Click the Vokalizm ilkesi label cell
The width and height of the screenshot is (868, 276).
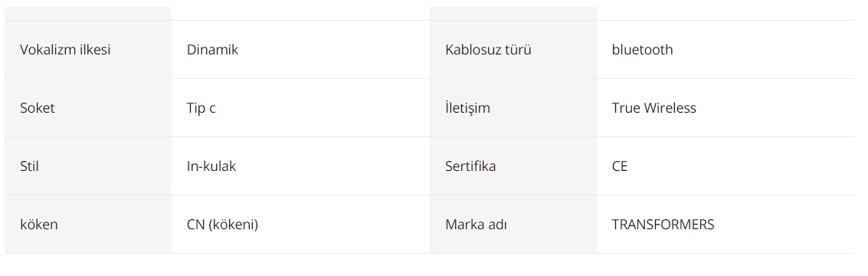88,50
